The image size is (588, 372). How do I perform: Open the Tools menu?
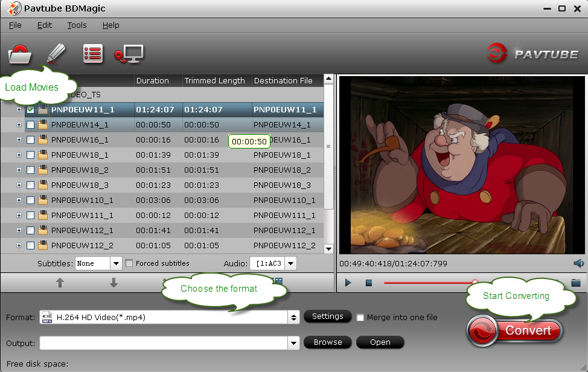(77, 25)
